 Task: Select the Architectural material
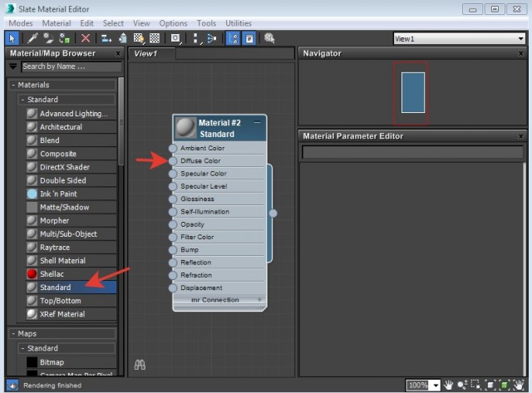tap(71, 127)
